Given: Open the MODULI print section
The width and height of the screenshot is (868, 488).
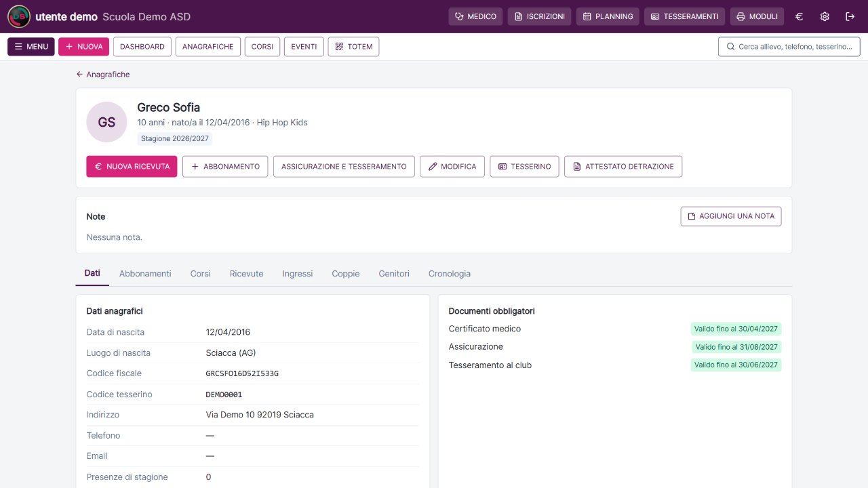Looking at the screenshot, I should [757, 16].
